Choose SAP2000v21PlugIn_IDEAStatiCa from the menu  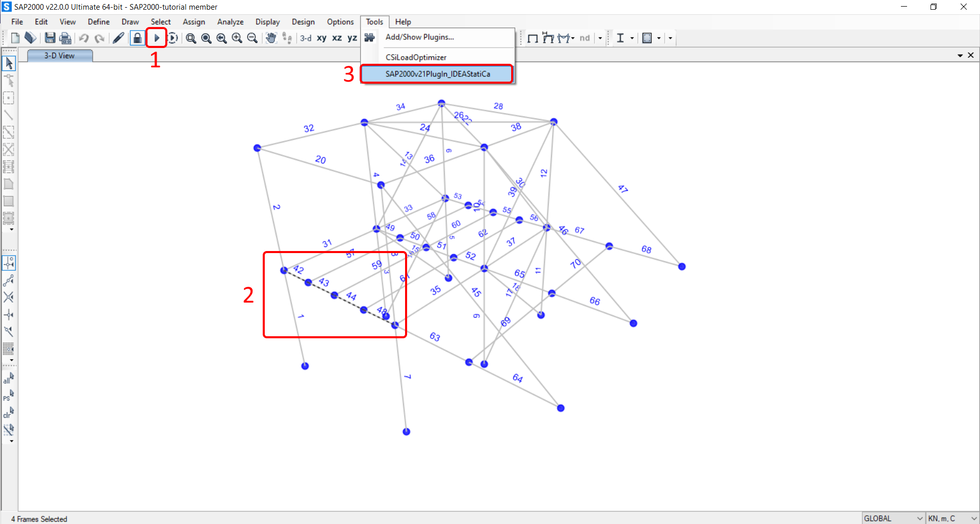coord(438,73)
